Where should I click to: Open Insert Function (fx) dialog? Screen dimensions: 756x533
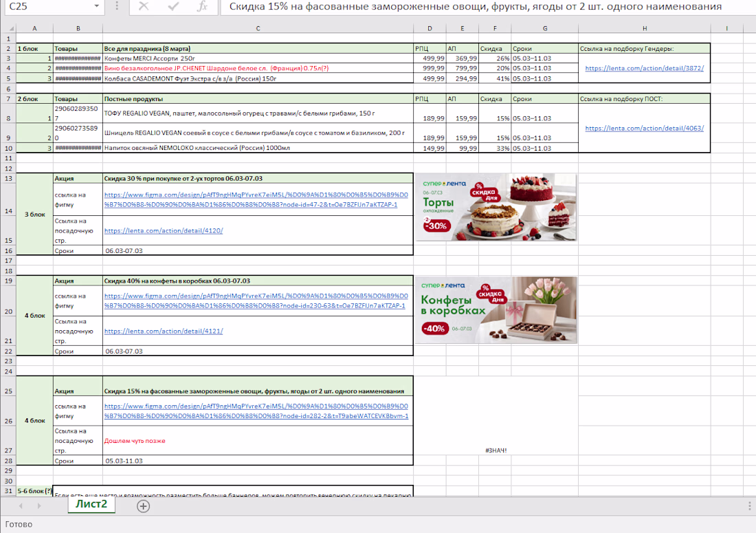pyautogui.click(x=203, y=6)
